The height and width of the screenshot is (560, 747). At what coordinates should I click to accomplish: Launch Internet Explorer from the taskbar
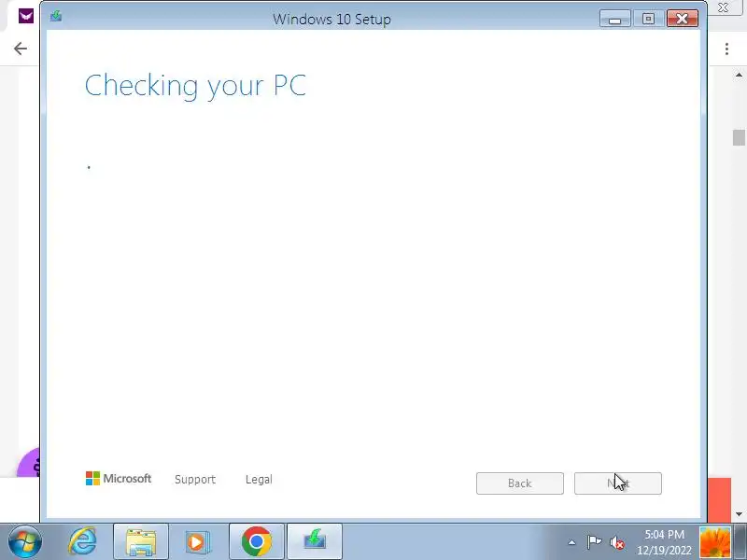pyautogui.click(x=82, y=541)
